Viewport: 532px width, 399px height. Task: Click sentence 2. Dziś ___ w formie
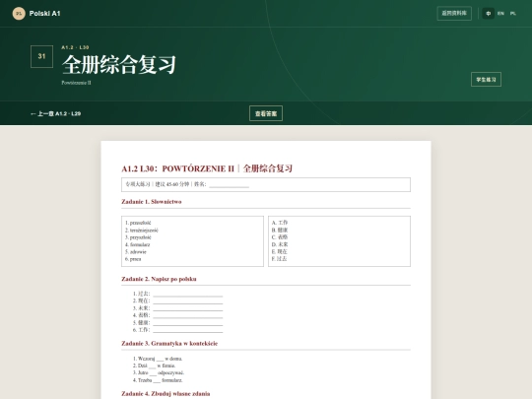[155, 366]
